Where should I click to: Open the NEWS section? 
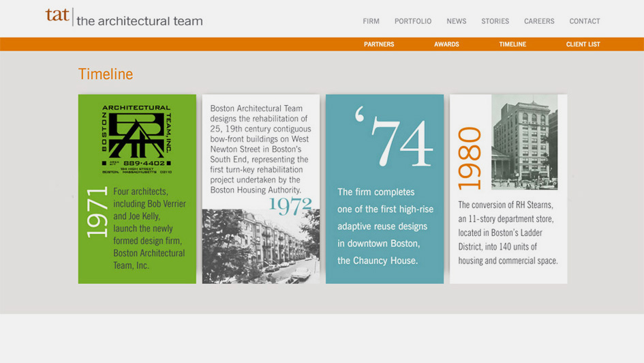pyautogui.click(x=457, y=21)
